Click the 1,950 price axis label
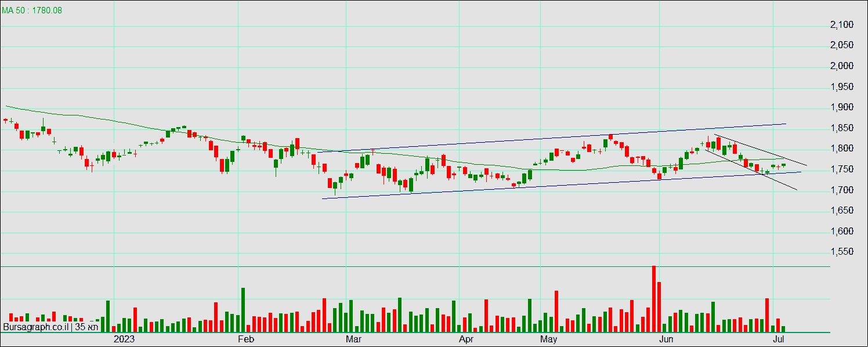The image size is (868, 347). point(841,87)
